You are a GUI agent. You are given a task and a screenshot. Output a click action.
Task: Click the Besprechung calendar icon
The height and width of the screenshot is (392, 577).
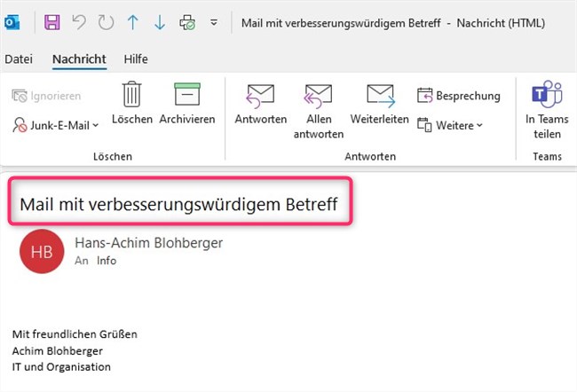click(x=424, y=96)
